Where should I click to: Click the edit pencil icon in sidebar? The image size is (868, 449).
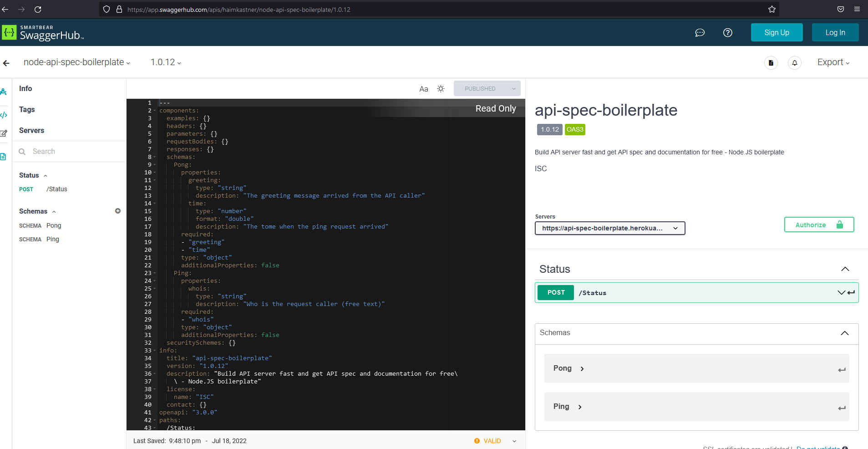[x=4, y=133]
